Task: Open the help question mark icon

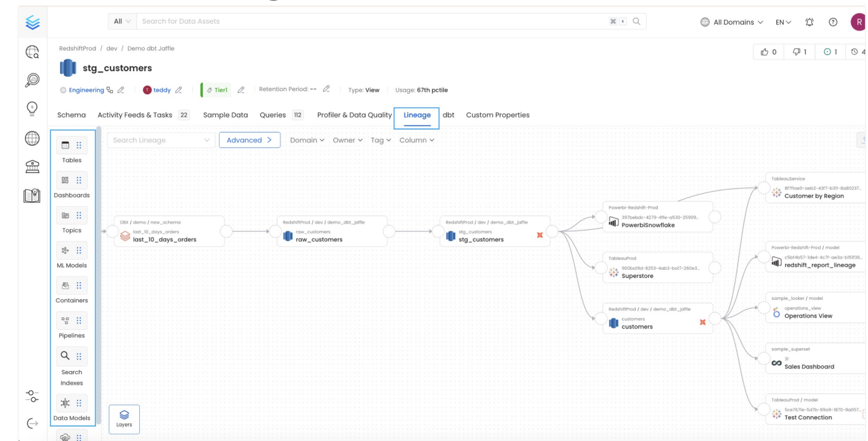Action: click(x=833, y=22)
